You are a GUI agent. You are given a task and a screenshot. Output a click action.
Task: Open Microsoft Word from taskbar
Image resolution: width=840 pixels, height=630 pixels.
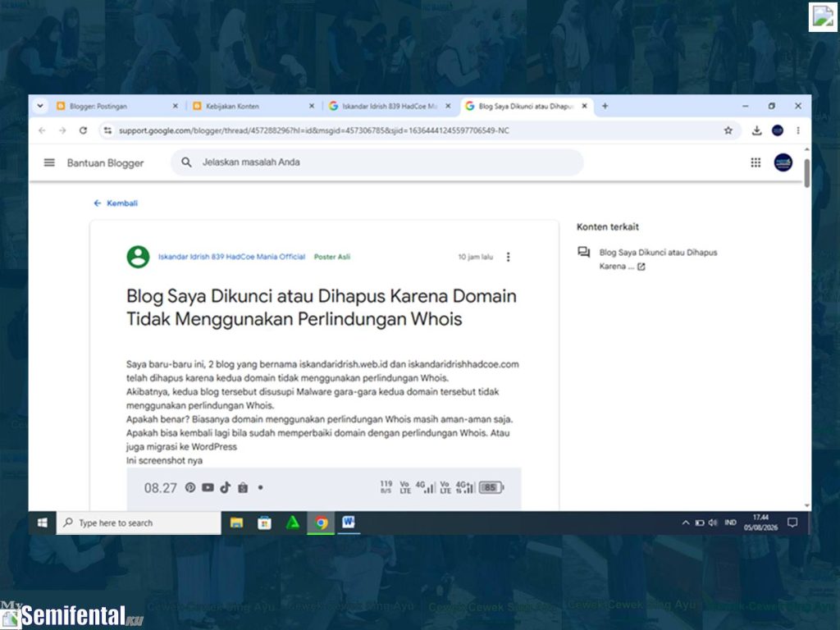pos(349,522)
